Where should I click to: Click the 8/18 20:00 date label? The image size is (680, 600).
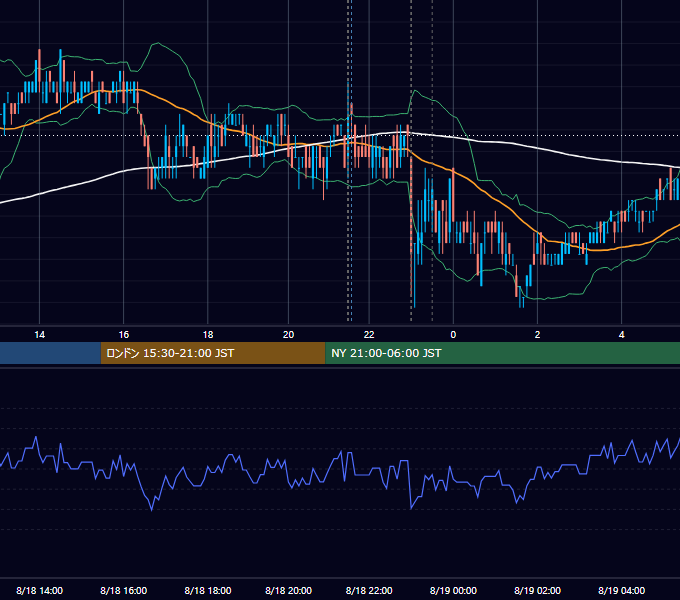click(x=288, y=590)
